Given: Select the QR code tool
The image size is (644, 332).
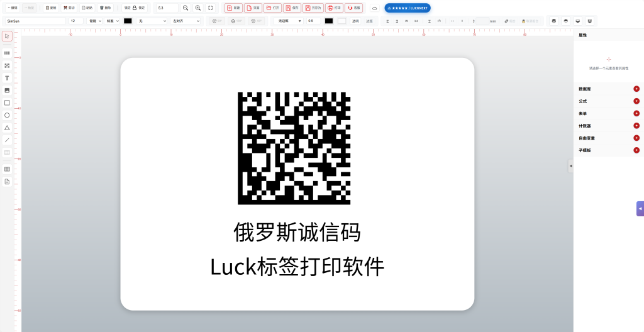Looking at the screenshot, I should click(7, 65).
